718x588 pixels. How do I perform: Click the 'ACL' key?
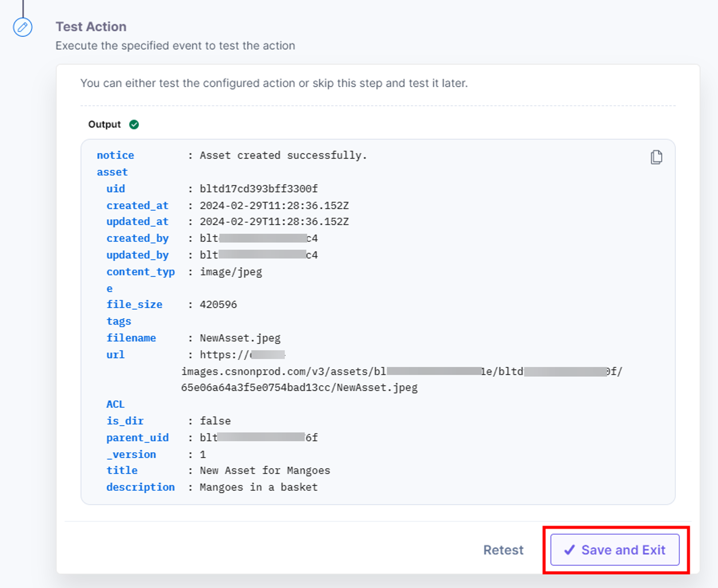[116, 404]
